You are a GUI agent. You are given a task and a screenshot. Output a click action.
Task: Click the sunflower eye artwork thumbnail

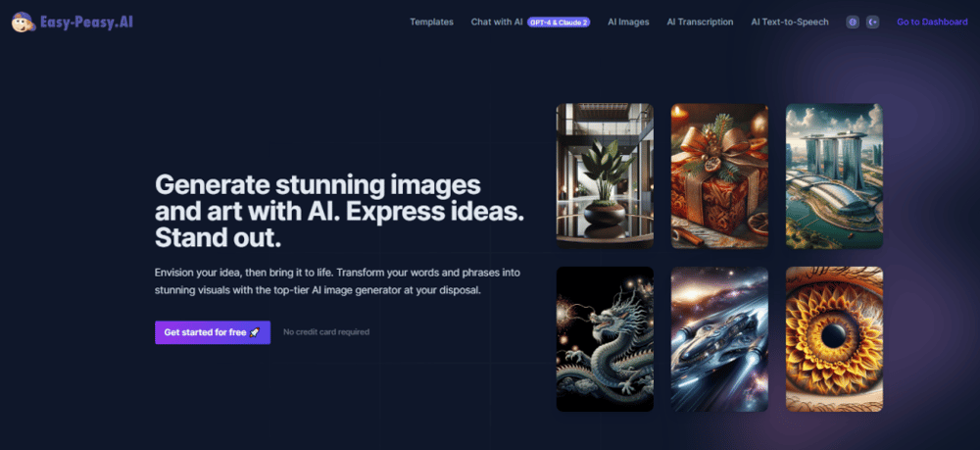tap(834, 338)
